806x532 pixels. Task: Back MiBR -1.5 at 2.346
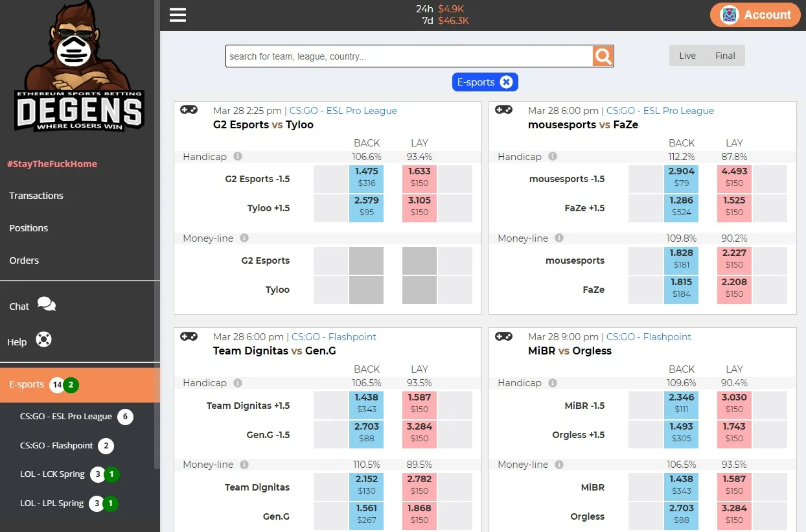click(681, 405)
